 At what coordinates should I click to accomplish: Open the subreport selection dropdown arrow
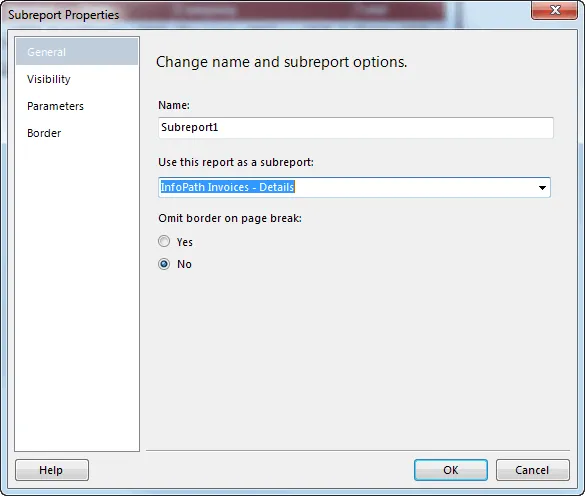[x=542, y=188]
